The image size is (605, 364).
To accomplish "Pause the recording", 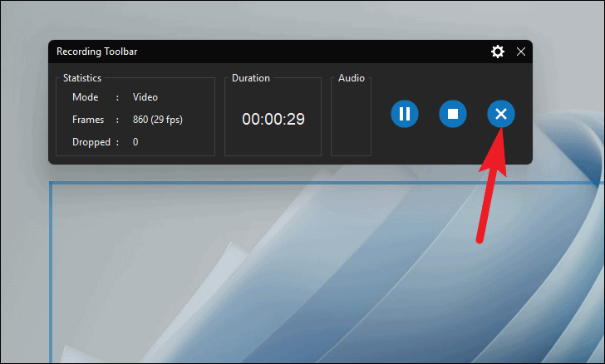I will coord(405,114).
